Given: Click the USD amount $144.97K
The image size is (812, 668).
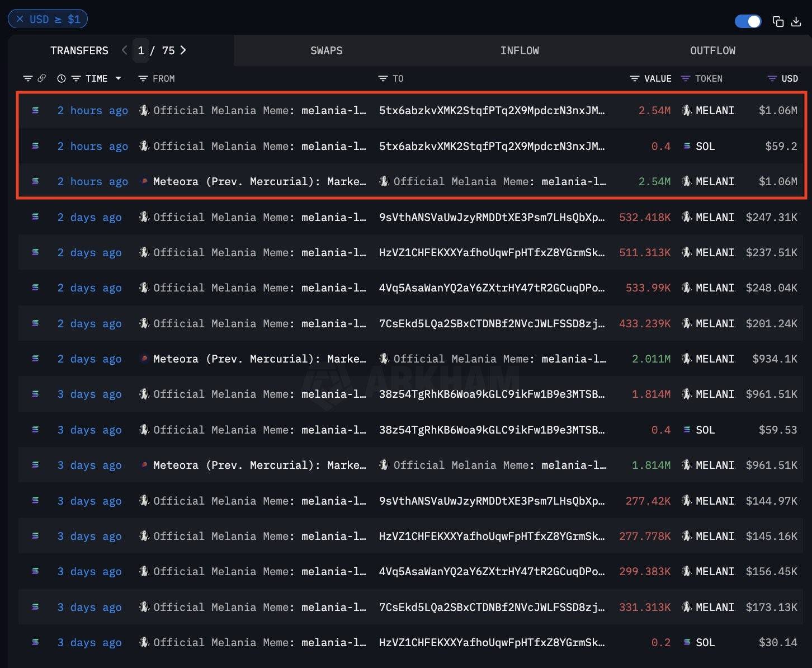Looking at the screenshot, I should 772,501.
